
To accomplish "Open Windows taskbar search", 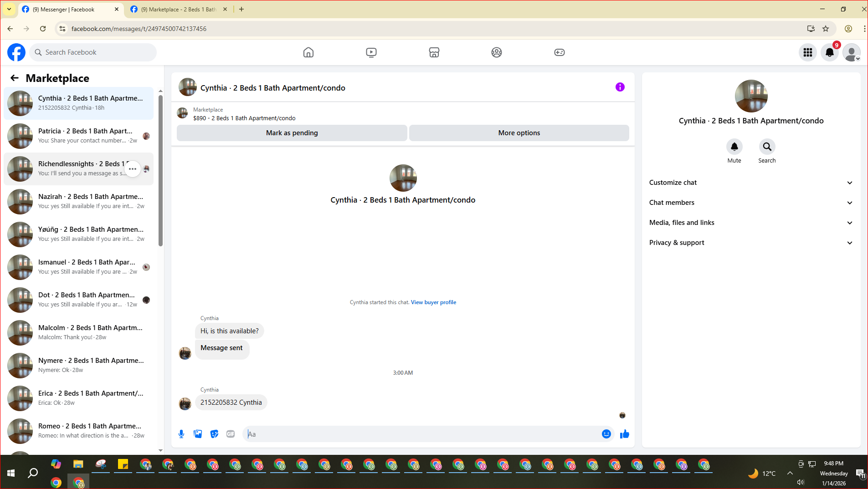I will click(33, 473).
